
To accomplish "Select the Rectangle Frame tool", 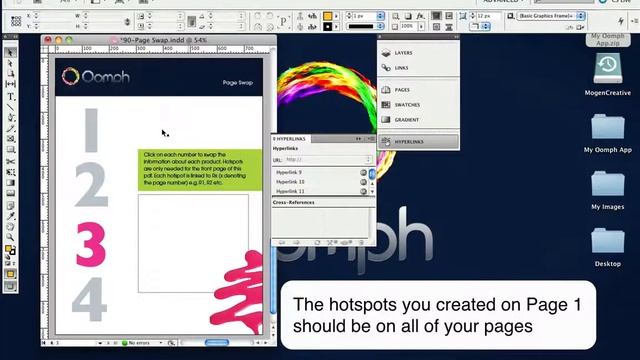I will pos(10,139).
